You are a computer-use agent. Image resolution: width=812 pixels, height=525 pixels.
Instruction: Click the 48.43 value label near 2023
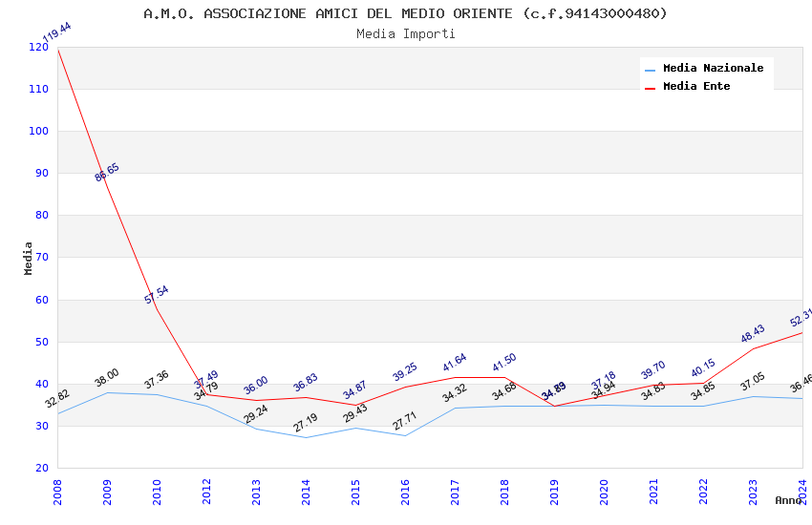pos(753,334)
